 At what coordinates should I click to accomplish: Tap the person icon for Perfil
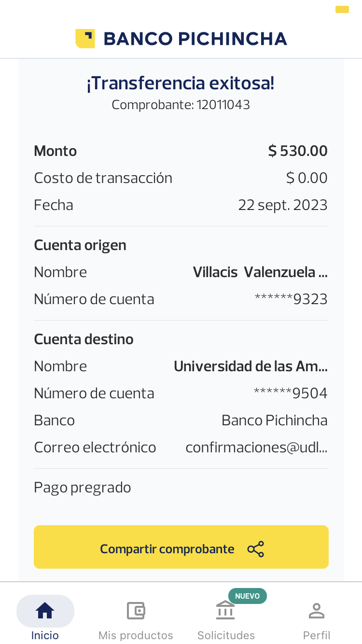(317, 611)
